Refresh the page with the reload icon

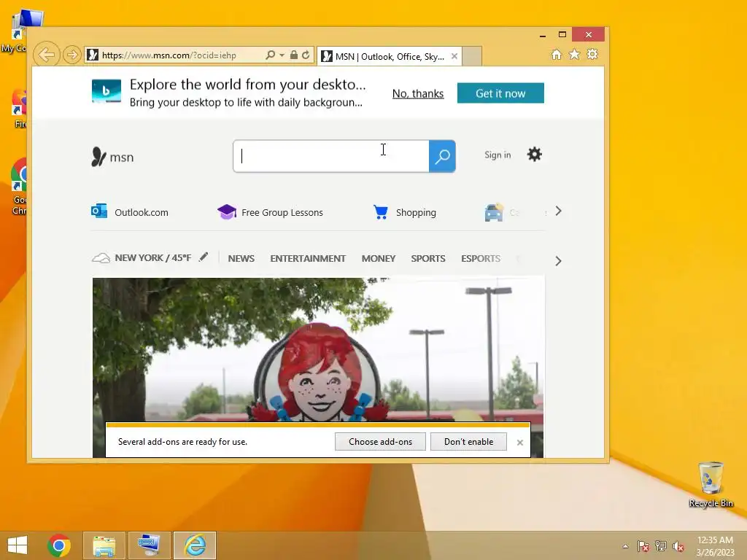click(x=306, y=55)
